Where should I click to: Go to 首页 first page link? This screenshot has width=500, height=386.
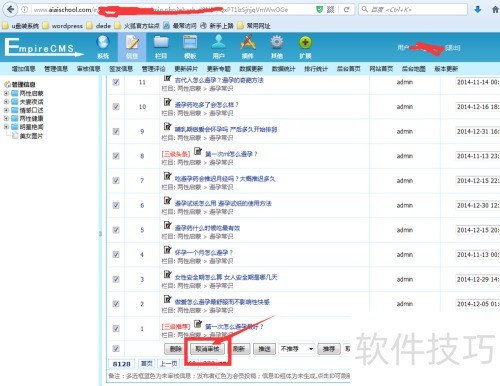(147, 364)
